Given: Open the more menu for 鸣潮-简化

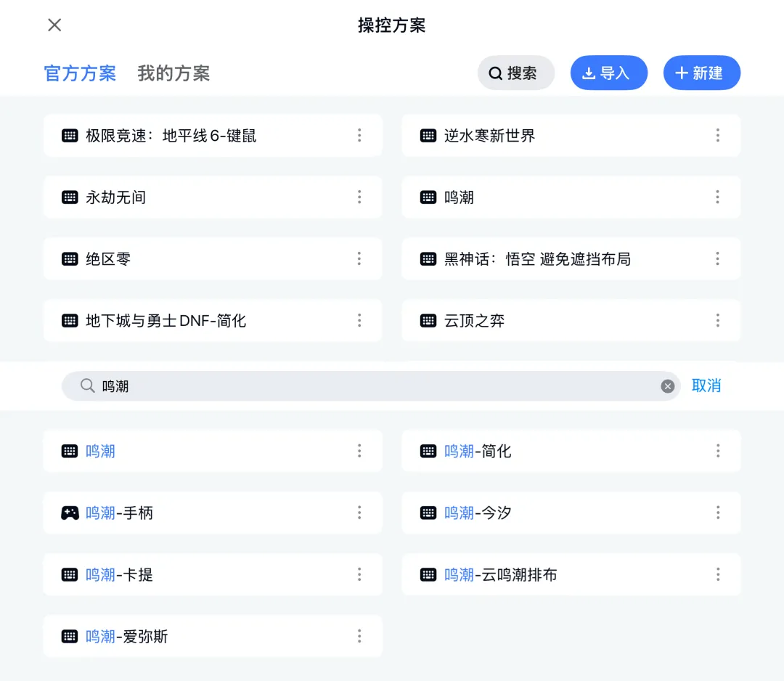Looking at the screenshot, I should coord(717,451).
